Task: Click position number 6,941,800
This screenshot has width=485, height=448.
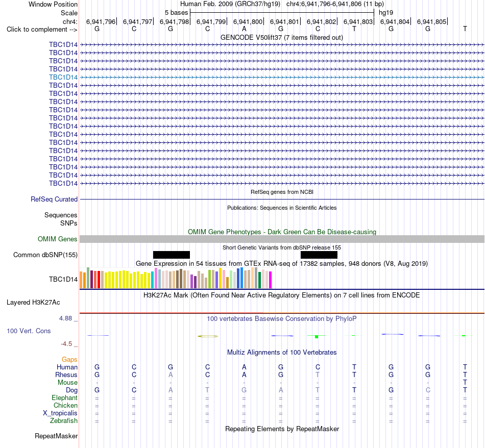Action: [x=248, y=21]
